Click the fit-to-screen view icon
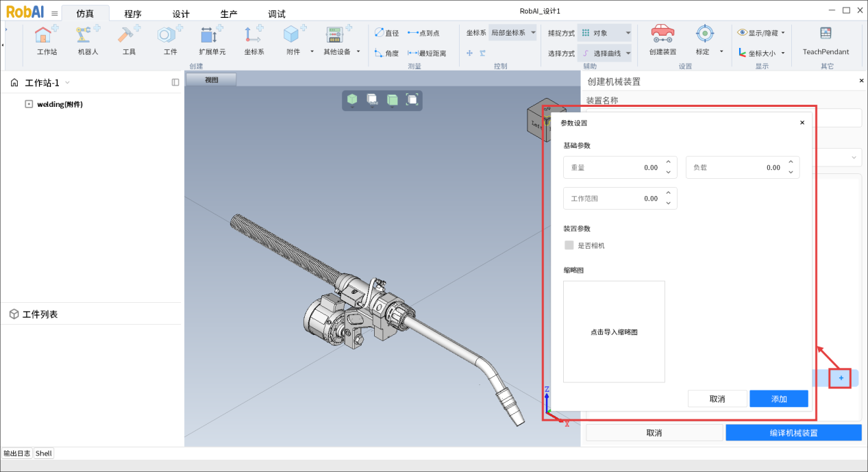The height and width of the screenshot is (472, 868). [412, 100]
